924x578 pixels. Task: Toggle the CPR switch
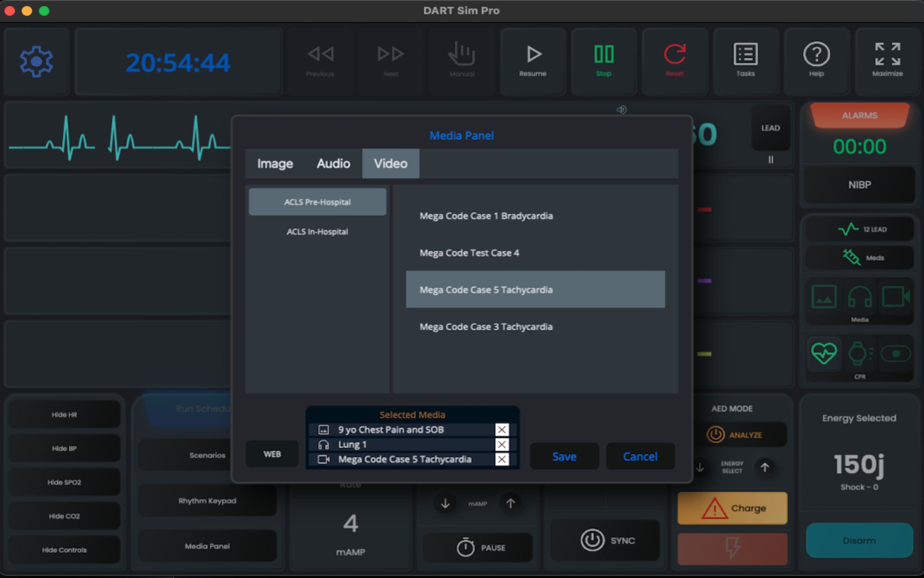click(x=896, y=354)
